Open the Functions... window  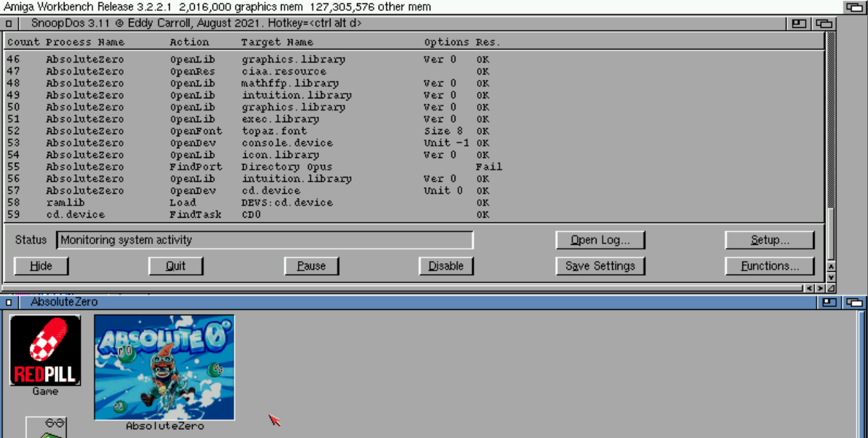(770, 266)
